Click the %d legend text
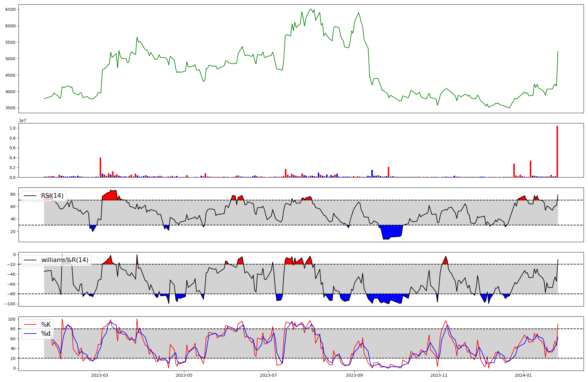The image size is (588, 382). click(x=46, y=334)
